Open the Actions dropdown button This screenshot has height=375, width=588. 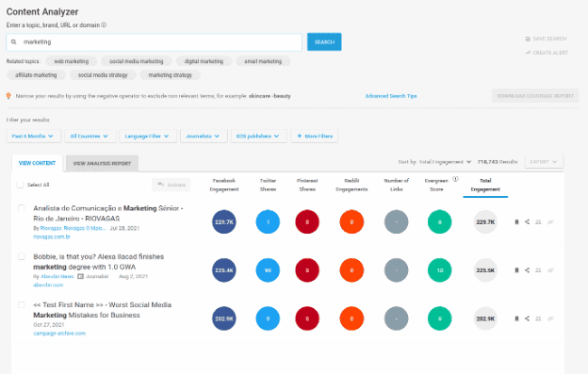(171, 185)
